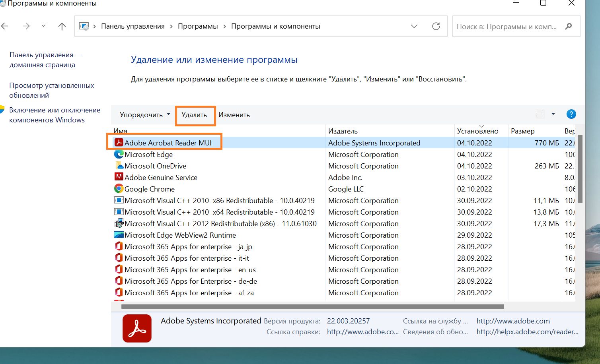Click the horizontal scrollbar of the list
The image size is (600, 364).
(312, 306)
